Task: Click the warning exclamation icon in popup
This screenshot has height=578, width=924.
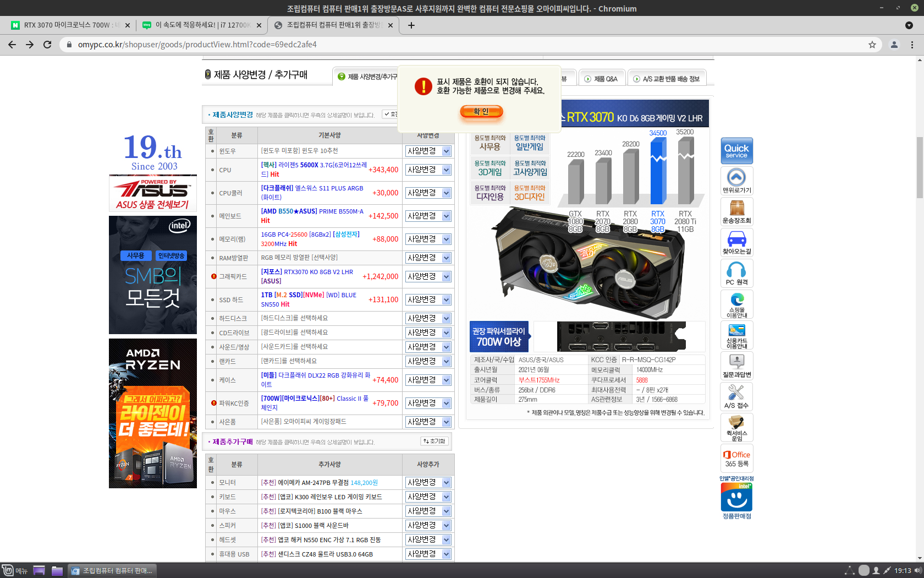Action: coord(423,86)
